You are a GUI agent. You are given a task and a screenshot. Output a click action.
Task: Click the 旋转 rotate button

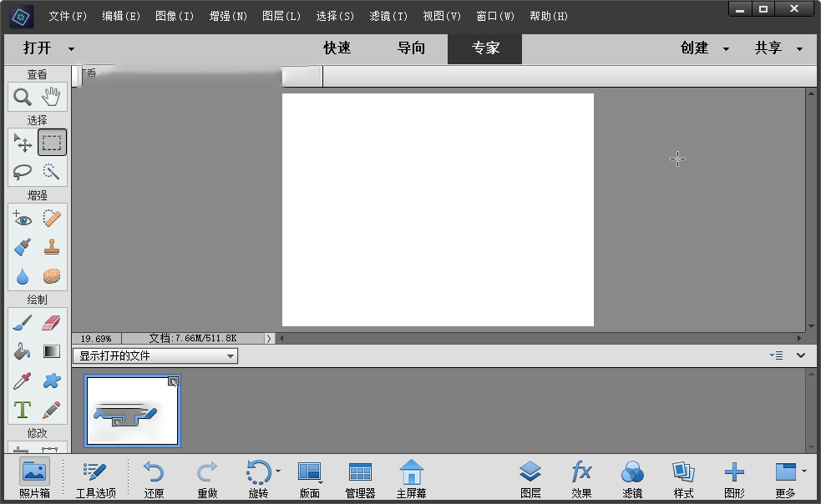coord(258,478)
